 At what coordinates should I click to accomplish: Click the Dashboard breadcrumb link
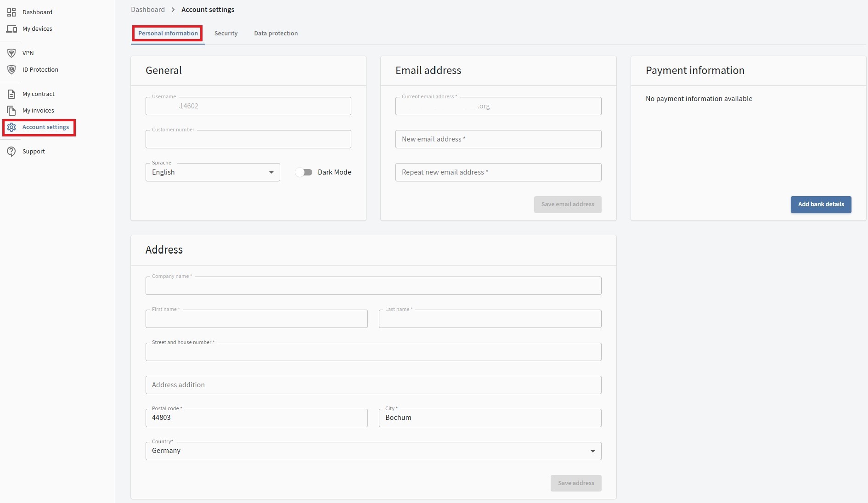[147, 10]
